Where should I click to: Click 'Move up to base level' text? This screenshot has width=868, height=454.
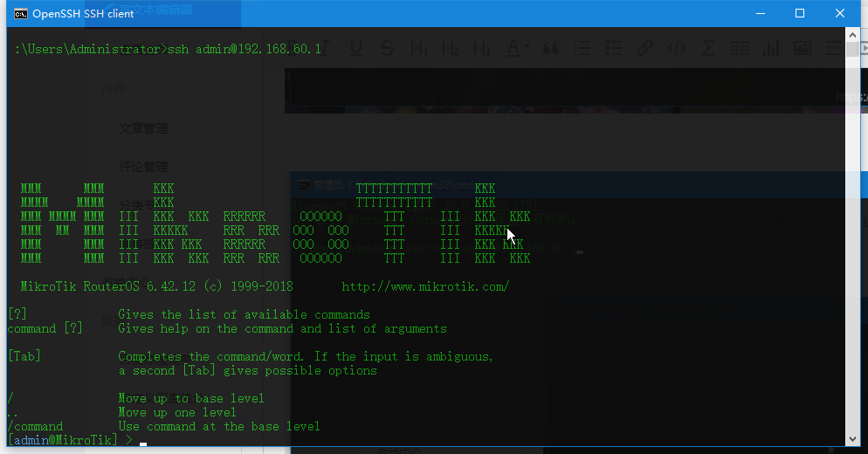coord(191,398)
